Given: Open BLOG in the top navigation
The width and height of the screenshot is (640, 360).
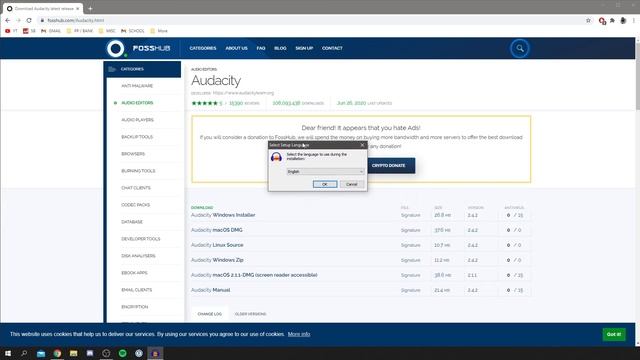Looking at the screenshot, I should pos(280,48).
